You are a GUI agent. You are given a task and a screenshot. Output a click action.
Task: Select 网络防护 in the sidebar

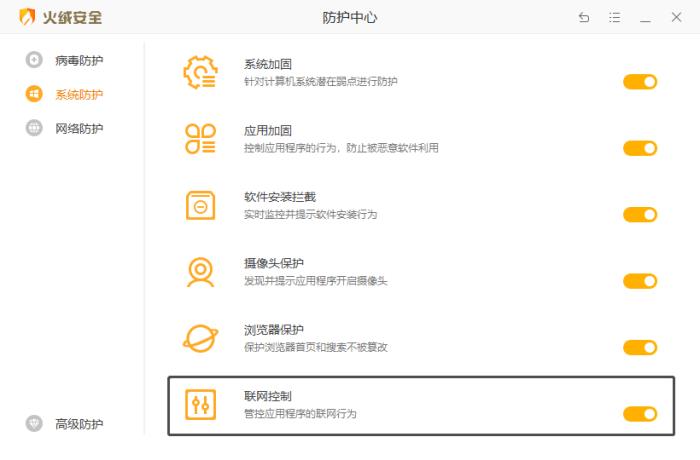point(78,128)
